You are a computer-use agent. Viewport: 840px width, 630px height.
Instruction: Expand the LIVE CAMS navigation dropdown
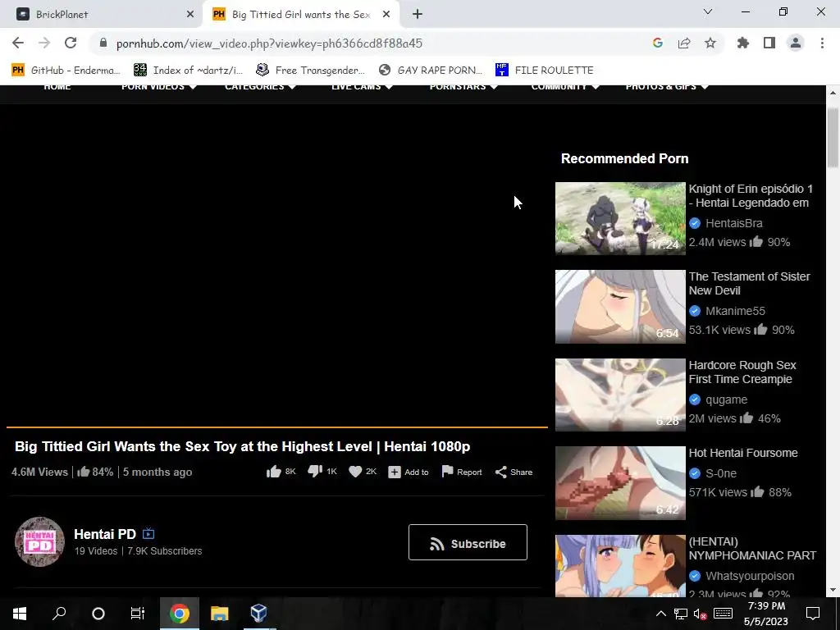point(389,87)
